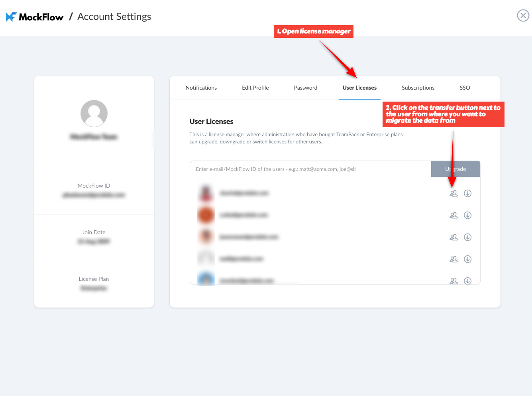The height and width of the screenshot is (396, 532).
Task: Switch to the Edit Profile tab
Action: tap(255, 88)
